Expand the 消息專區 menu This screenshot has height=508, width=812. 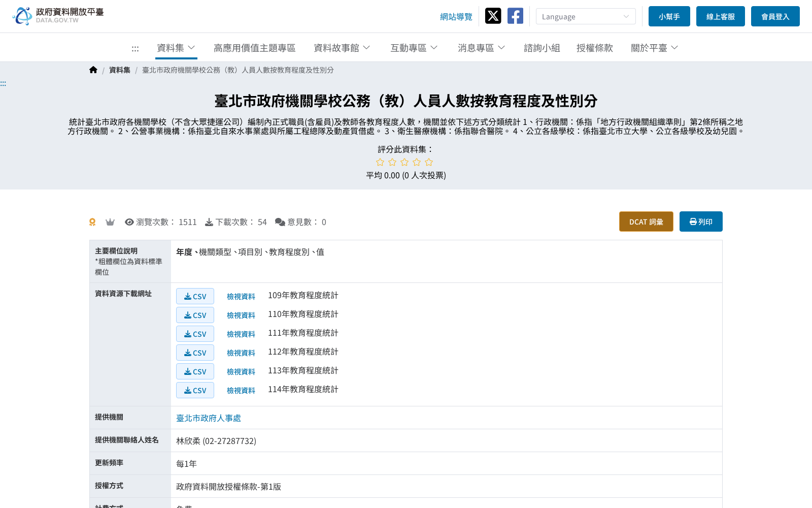[482, 48]
